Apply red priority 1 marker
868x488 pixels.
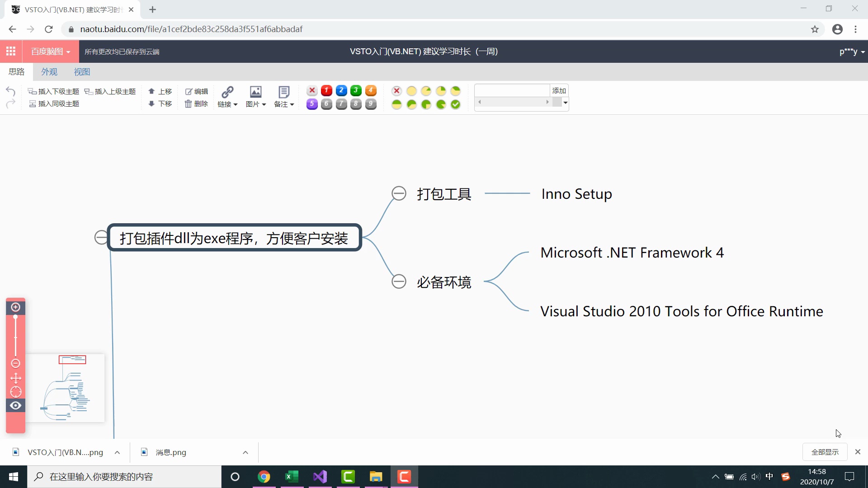[x=326, y=91]
